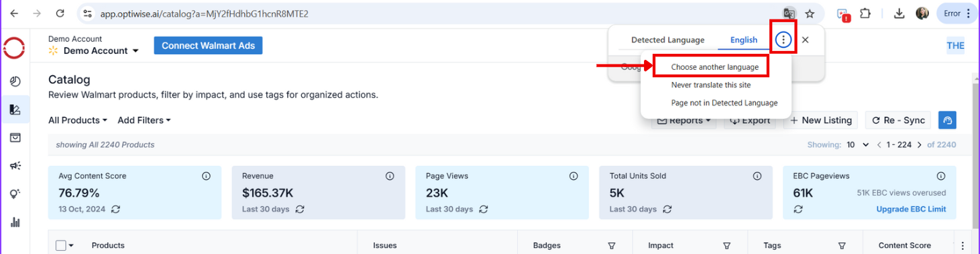The width and height of the screenshot is (980, 254).
Task: Select Choose another language menu item
Action: click(x=715, y=67)
